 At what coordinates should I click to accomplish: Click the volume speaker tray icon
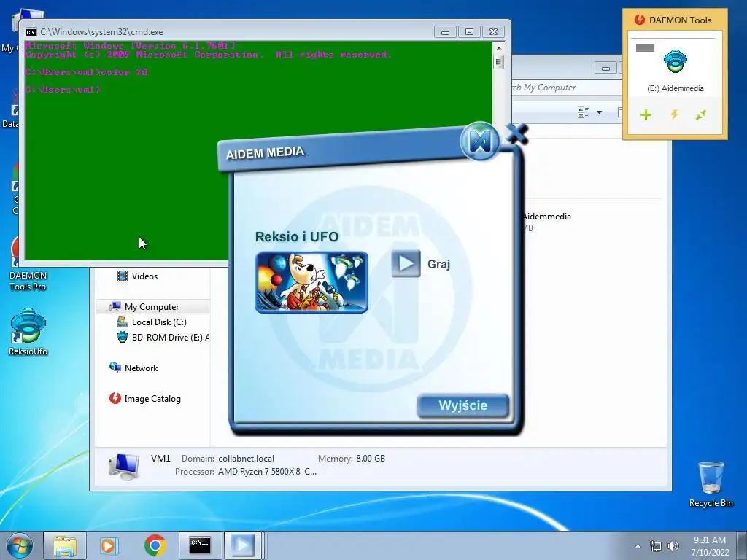(x=673, y=546)
